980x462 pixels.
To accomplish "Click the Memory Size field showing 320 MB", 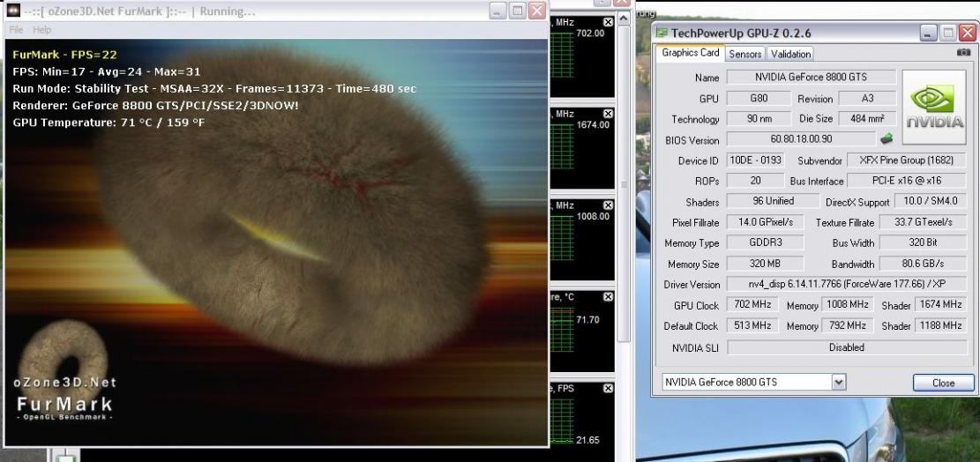I will 766,264.
